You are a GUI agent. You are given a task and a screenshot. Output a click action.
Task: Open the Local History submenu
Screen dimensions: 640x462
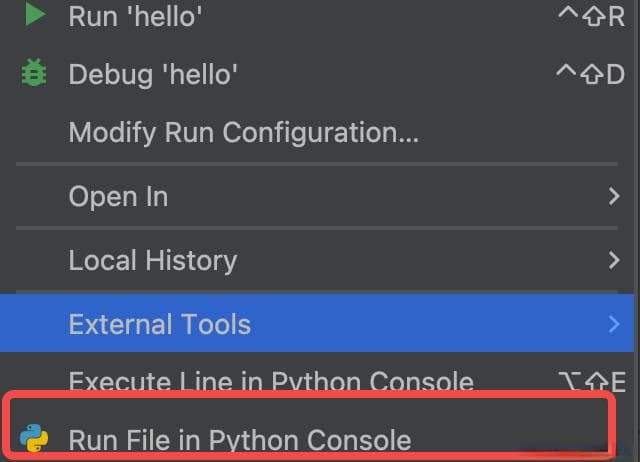point(317,260)
